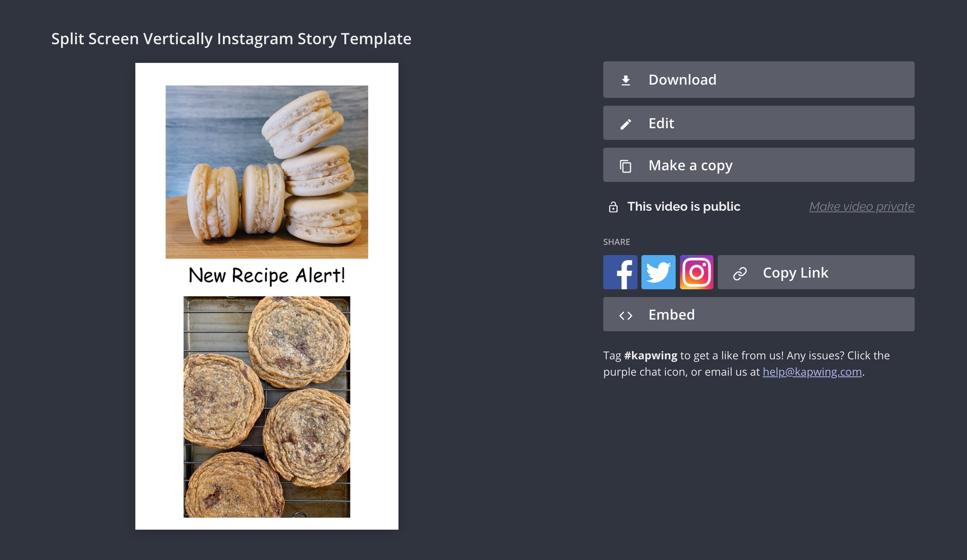Select Make a copy
967x560 pixels.
tap(759, 165)
